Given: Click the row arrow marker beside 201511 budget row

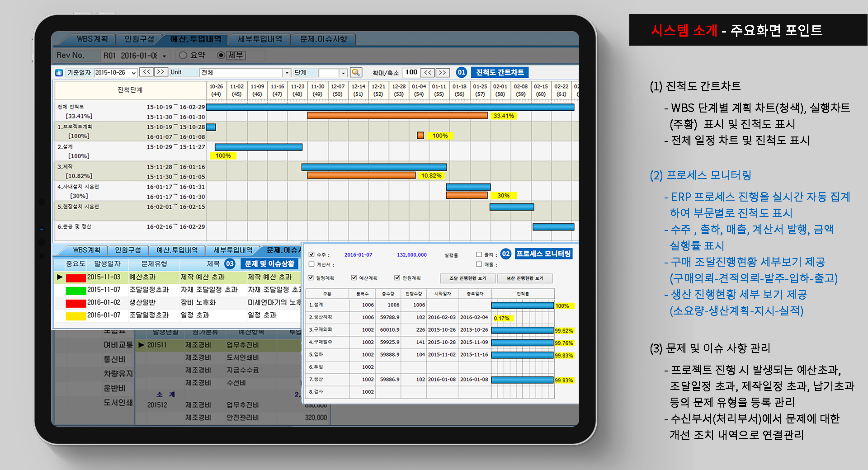Looking at the screenshot, I should click(141, 345).
